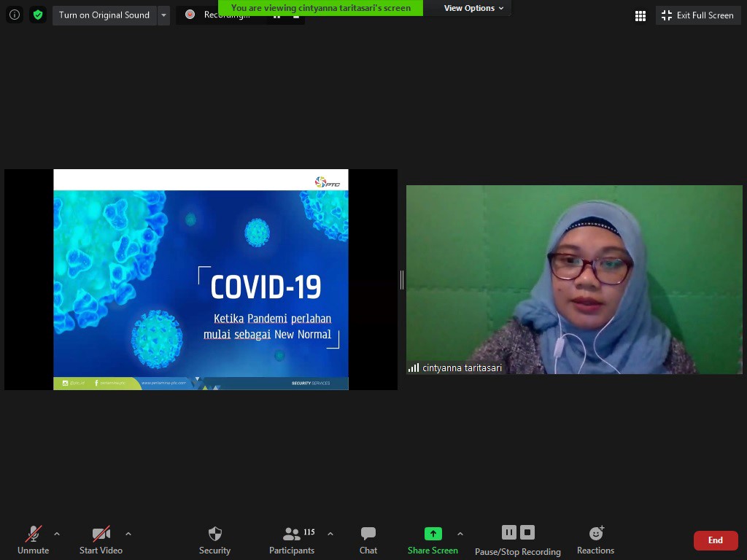Viewport: 747px width, 560px height.
Task: Switch to gallery view grid icon
Action: (x=640, y=16)
